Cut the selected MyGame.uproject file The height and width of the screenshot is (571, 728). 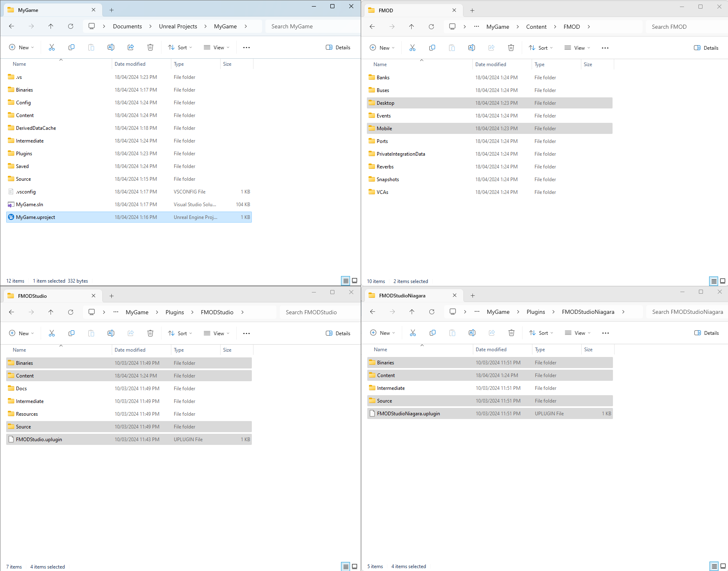click(x=52, y=47)
